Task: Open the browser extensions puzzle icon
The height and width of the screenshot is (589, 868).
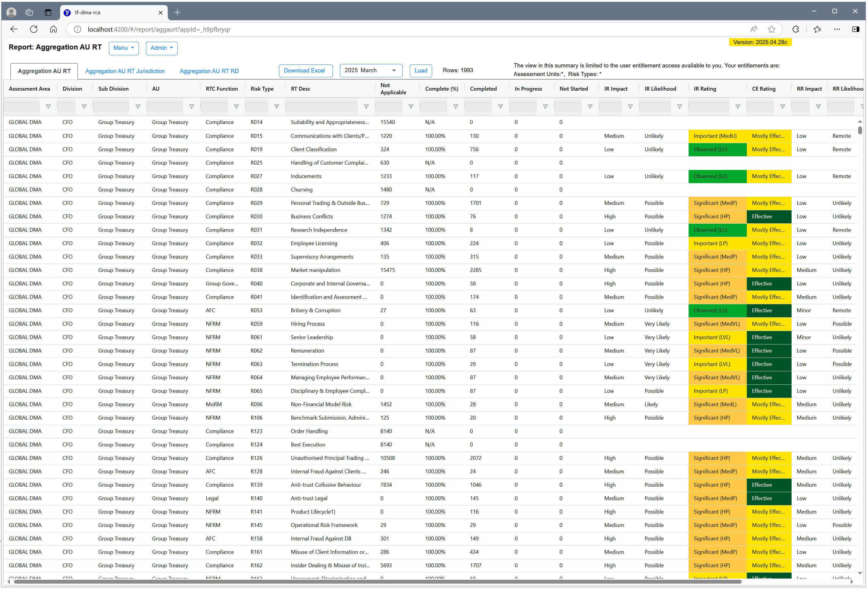Action: point(795,29)
